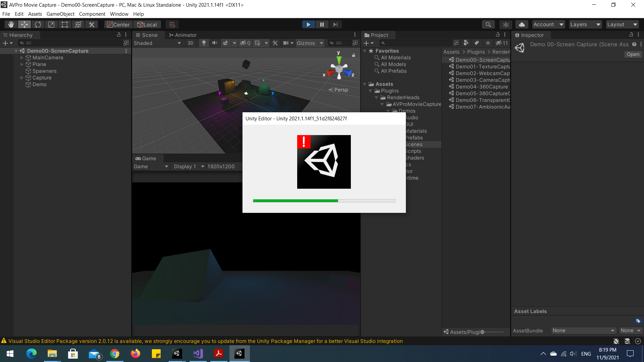This screenshot has height=362, width=644.
Task: Switch to the Animator tab
Action: pyautogui.click(x=183, y=35)
